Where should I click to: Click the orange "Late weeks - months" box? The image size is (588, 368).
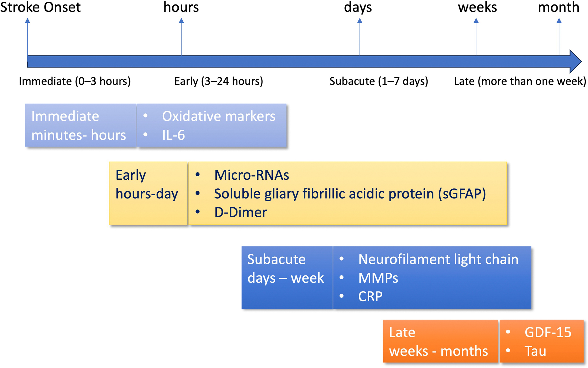[440, 341]
